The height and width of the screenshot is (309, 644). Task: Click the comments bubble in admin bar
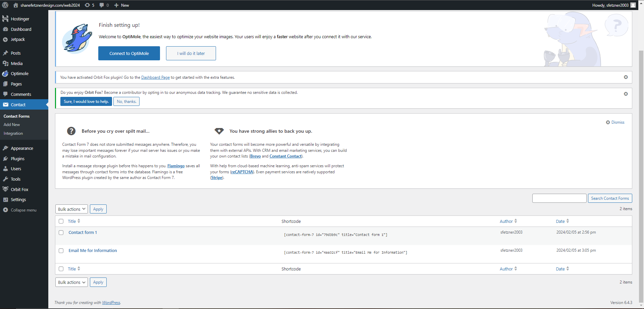coord(104,5)
